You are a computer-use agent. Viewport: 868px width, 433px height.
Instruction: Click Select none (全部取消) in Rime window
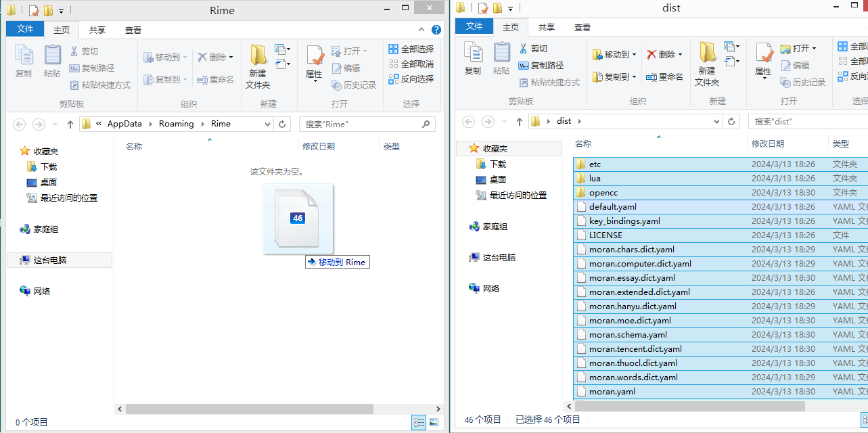click(411, 64)
